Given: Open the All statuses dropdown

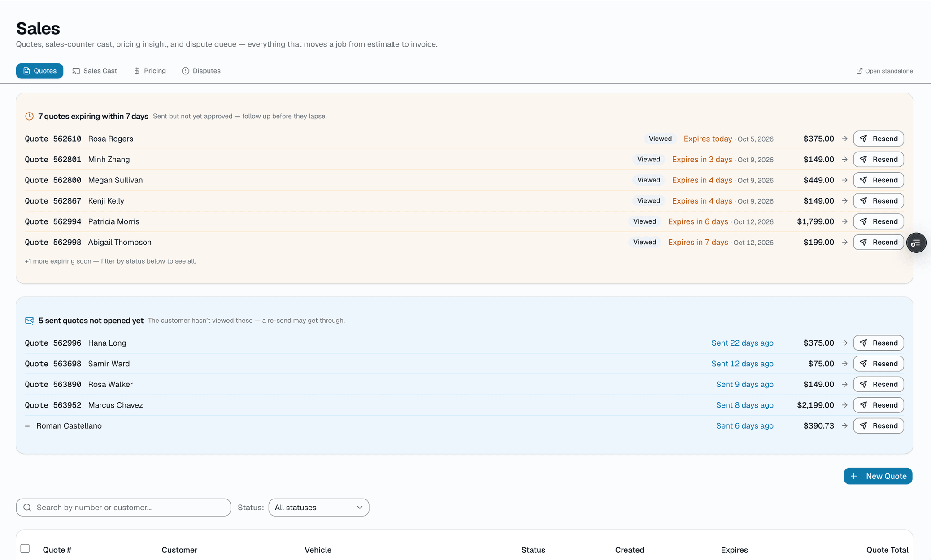Looking at the screenshot, I should 318,508.
